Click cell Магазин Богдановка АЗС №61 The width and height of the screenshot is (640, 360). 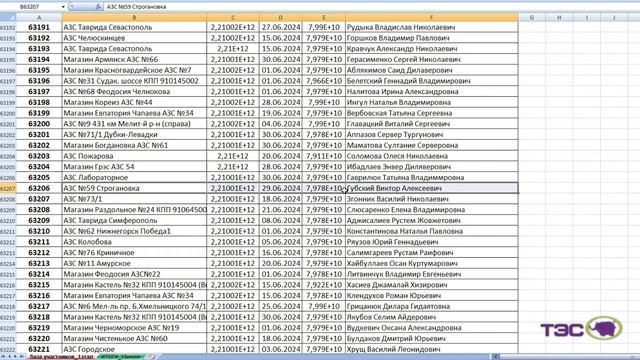click(134, 145)
